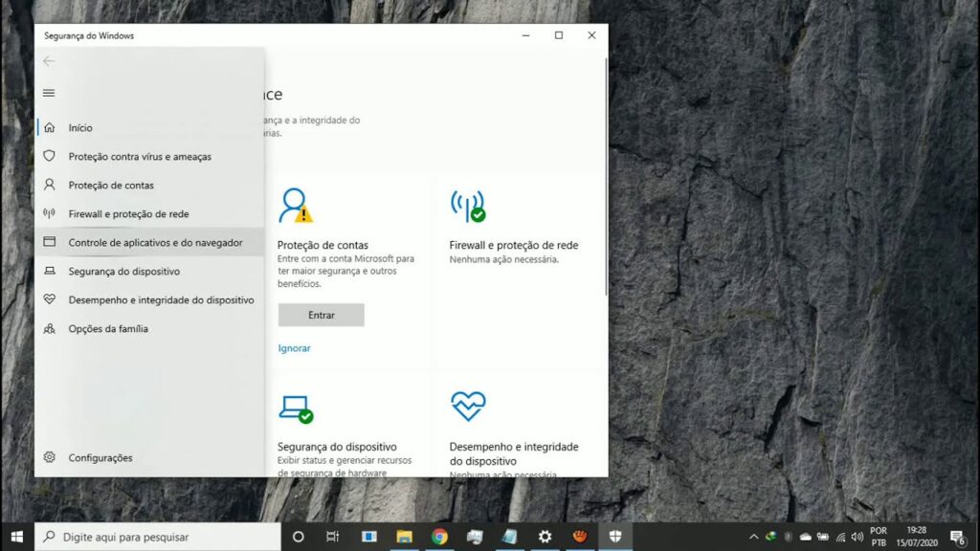Click the vertical scrollbar of Windows Security

[606, 177]
